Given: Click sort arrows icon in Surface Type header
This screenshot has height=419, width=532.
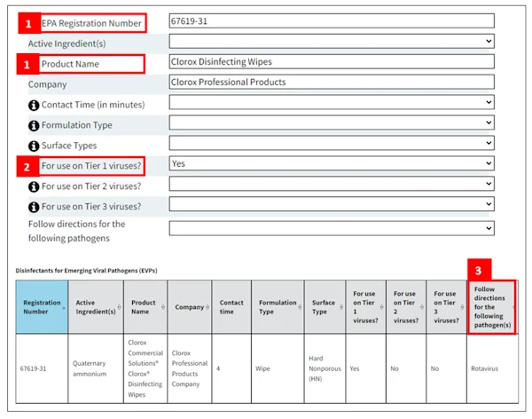Looking at the screenshot, I should (341, 307).
